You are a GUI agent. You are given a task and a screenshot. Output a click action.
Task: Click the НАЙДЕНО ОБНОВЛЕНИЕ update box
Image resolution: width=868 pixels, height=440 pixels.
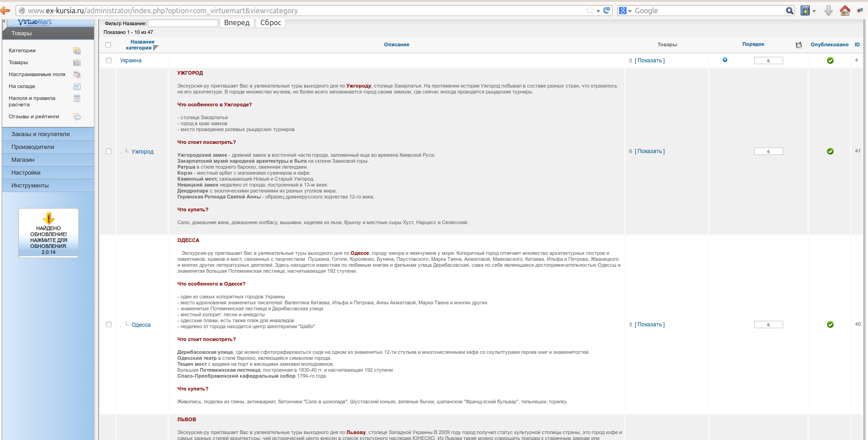49,233
